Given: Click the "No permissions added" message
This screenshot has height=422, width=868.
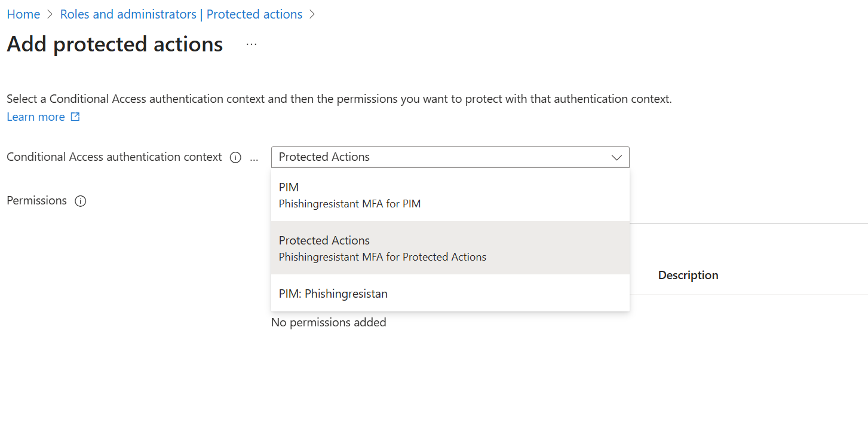Looking at the screenshot, I should (x=329, y=322).
